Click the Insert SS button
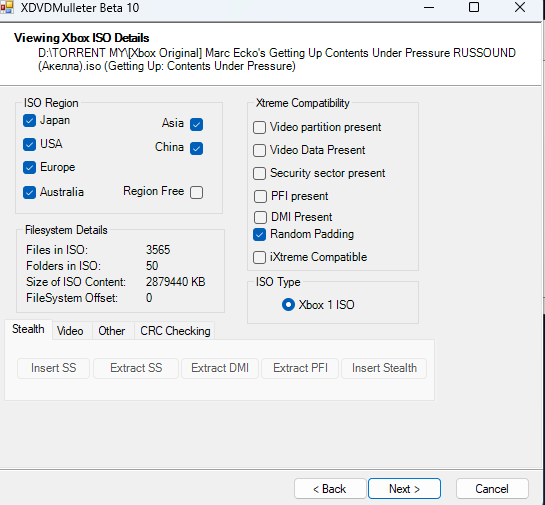 [54, 368]
